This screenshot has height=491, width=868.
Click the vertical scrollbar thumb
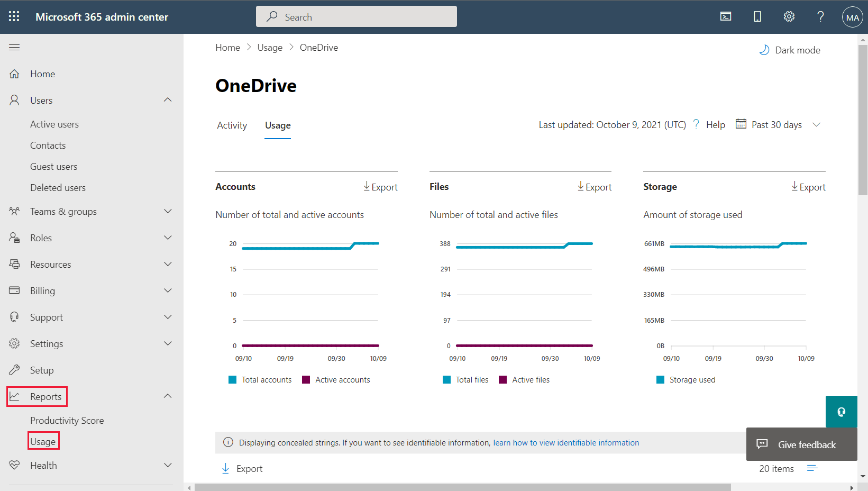pos(863,120)
